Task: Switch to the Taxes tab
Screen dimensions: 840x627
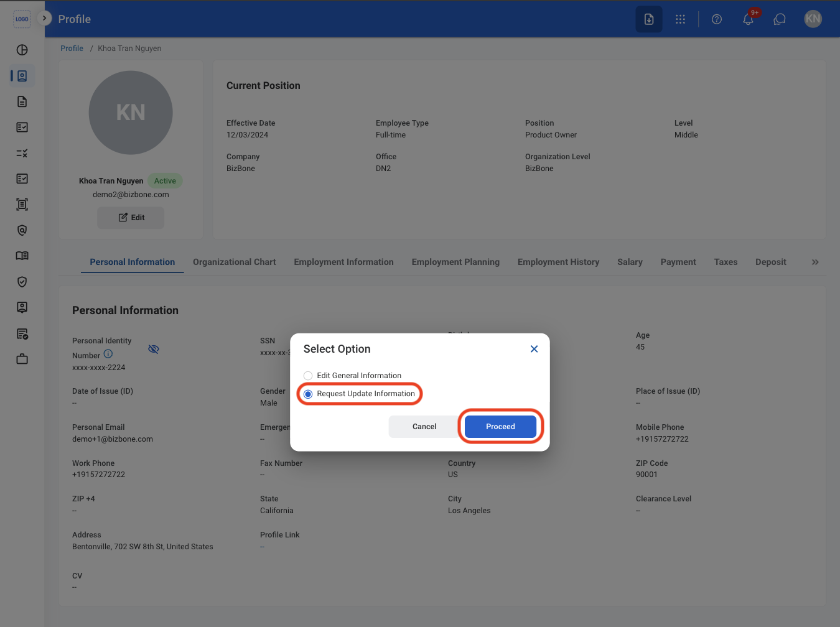Action: 726,262
